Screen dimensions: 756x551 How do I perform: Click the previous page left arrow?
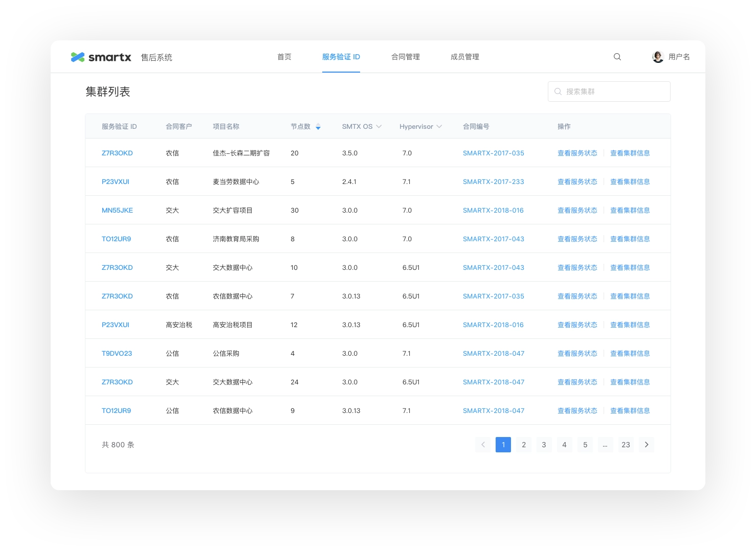[483, 445]
